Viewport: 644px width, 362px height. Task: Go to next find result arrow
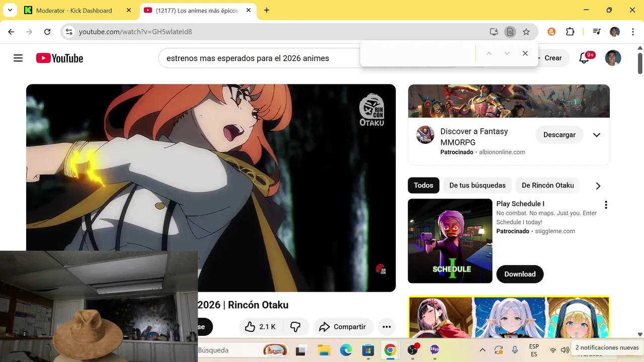coord(507,53)
